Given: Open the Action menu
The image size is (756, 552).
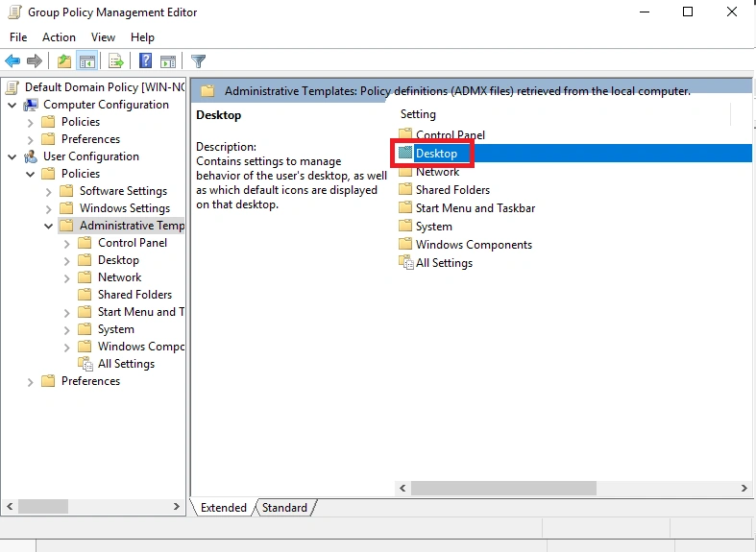Looking at the screenshot, I should tap(59, 37).
